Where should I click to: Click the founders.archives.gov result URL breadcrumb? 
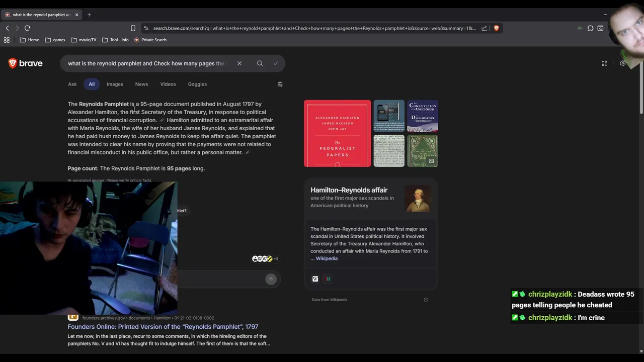pyautogui.click(x=148, y=318)
